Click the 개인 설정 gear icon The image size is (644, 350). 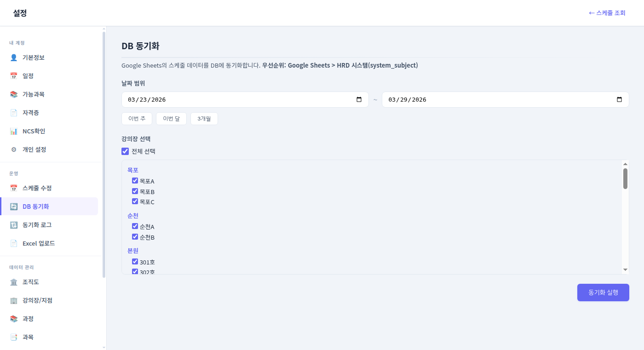(x=13, y=149)
